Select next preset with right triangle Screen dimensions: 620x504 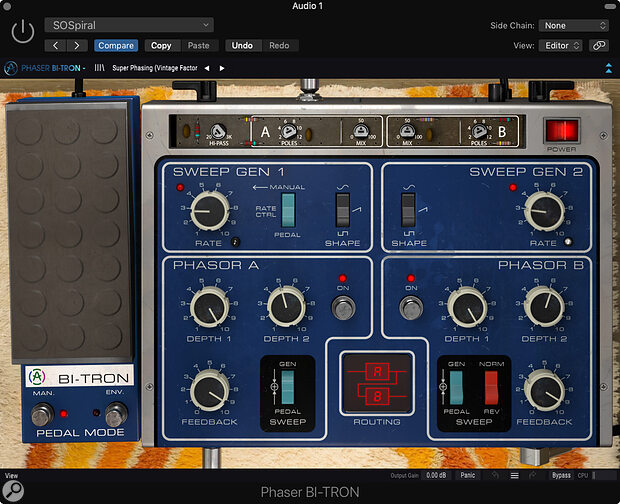tap(222, 68)
